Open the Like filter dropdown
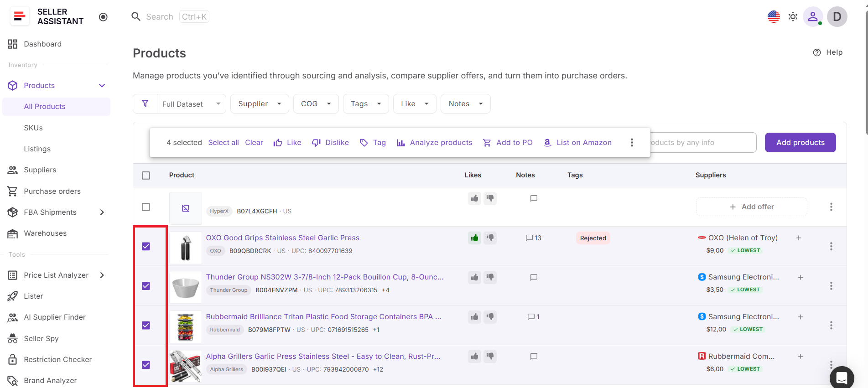Image resolution: width=868 pixels, height=388 pixels. coord(415,104)
